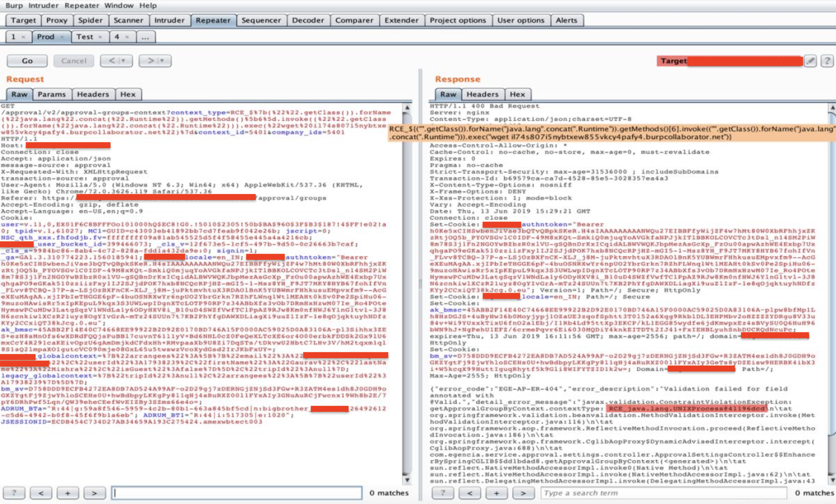This screenshot has height=504, width=836.
Task: Switch to the Comparer tab
Action: pyautogui.click(x=354, y=20)
